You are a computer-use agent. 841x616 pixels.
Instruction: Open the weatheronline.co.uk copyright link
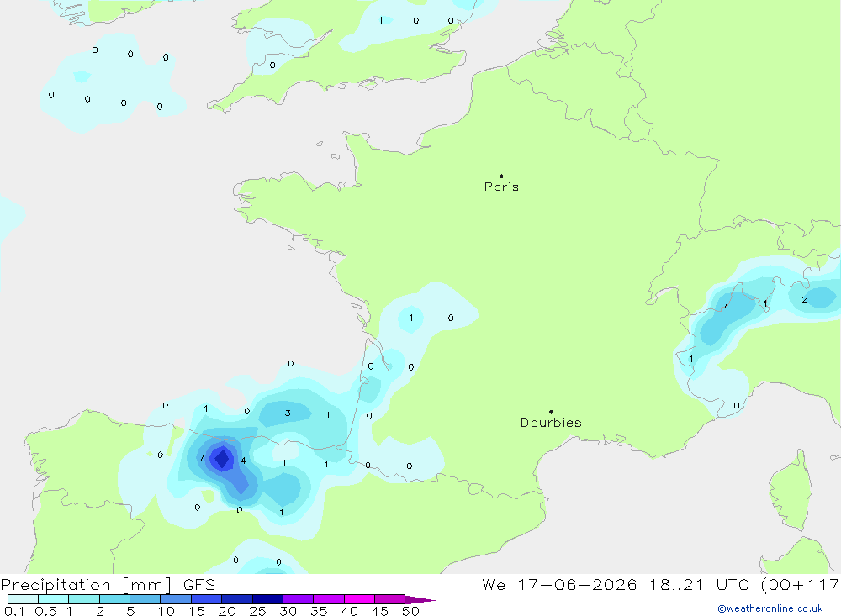point(770,608)
